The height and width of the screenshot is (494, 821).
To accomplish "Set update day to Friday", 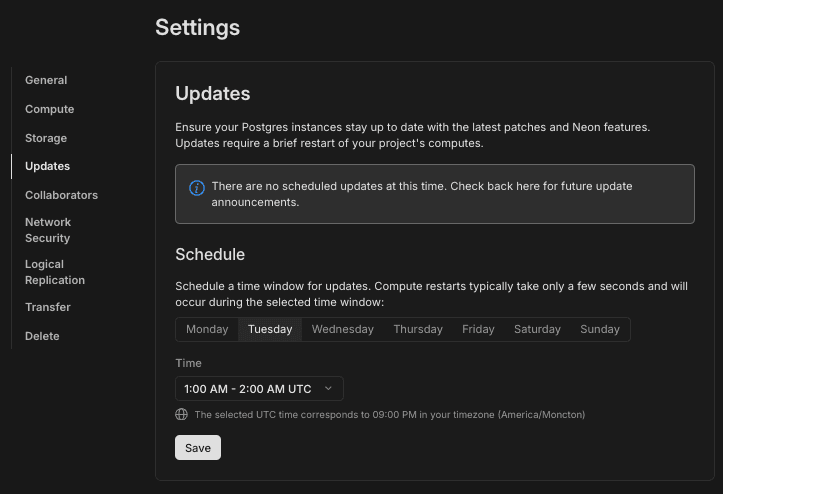I will point(478,329).
